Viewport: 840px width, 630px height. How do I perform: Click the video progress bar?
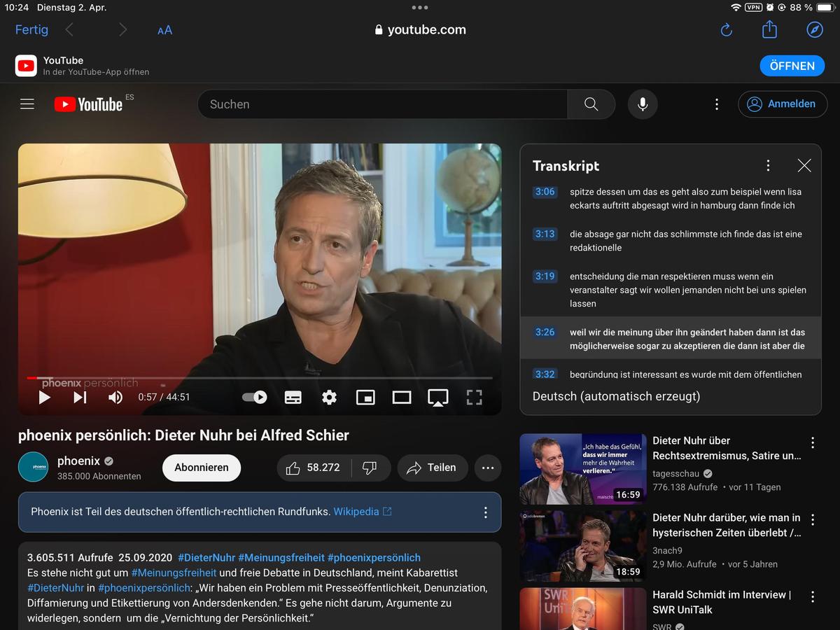[259, 378]
